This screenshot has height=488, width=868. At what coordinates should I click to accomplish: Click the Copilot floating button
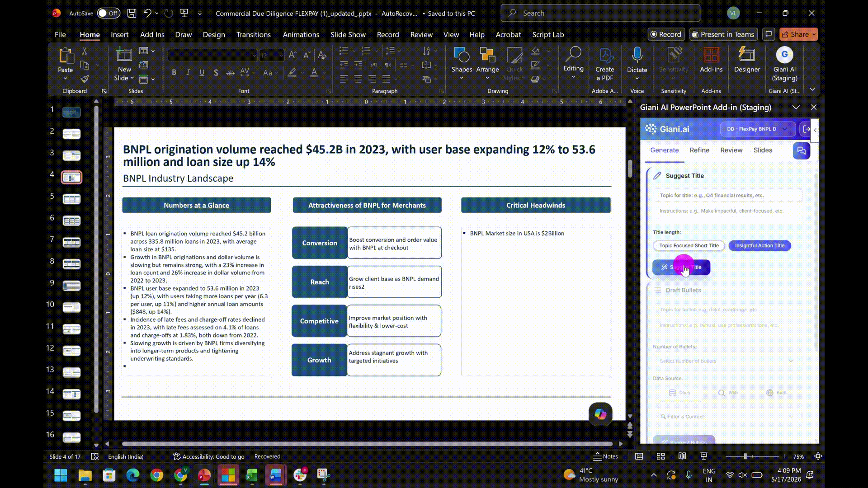pyautogui.click(x=600, y=414)
